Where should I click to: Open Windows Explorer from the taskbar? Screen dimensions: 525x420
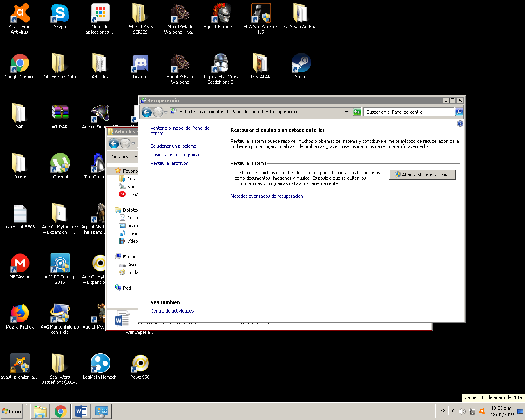pos(40,411)
